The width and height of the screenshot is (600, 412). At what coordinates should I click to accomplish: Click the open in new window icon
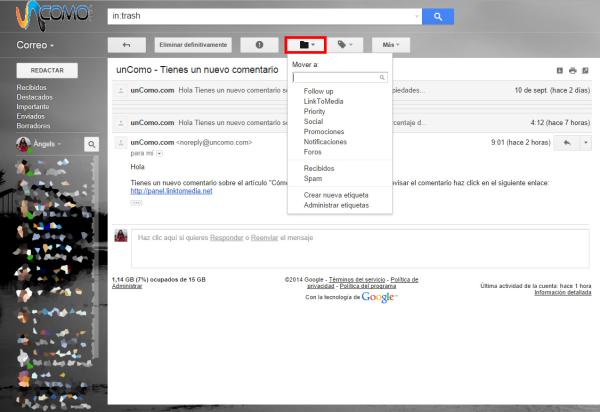pyautogui.click(x=585, y=70)
